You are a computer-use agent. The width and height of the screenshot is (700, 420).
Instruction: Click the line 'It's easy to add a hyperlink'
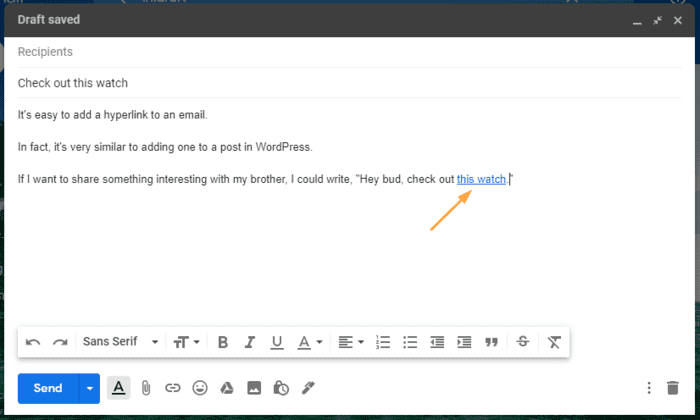pos(112,115)
